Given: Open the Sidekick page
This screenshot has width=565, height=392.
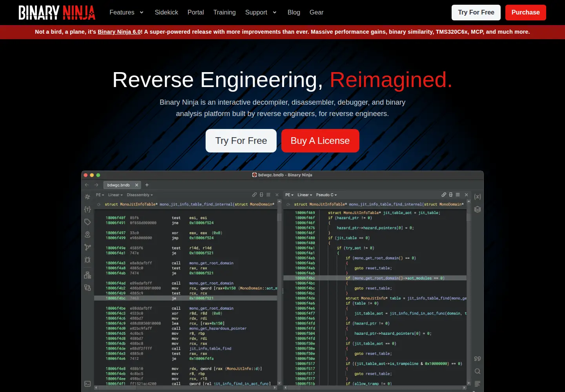Looking at the screenshot, I should [166, 13].
